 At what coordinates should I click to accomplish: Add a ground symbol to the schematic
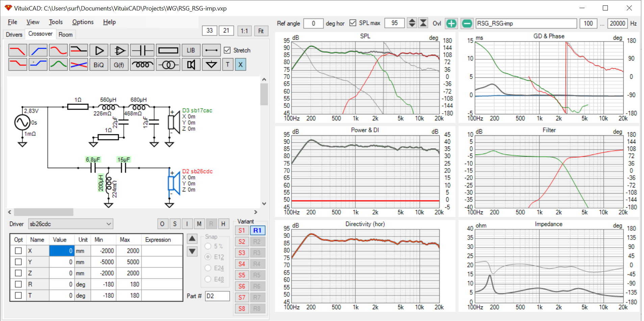[211, 65]
